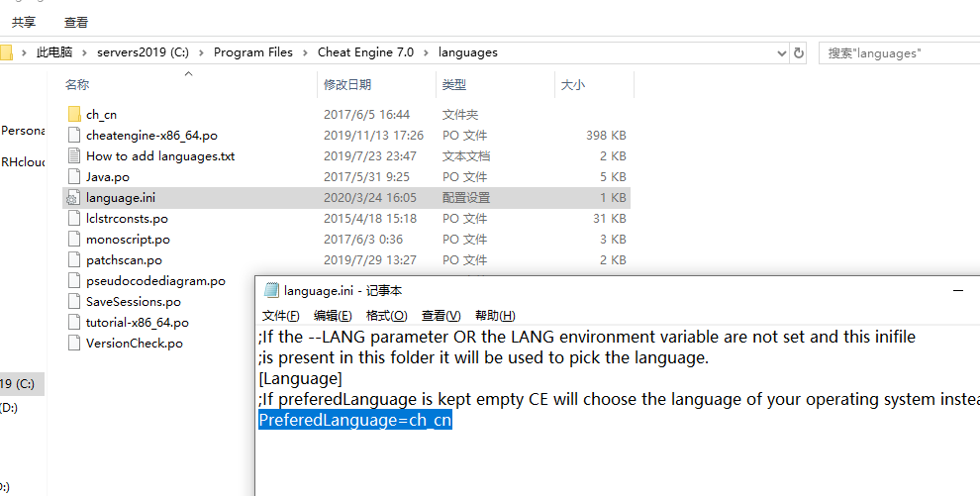Expand chevron after servers2019 (C:) breadcrumb
This screenshot has width=980, height=496.
201,52
